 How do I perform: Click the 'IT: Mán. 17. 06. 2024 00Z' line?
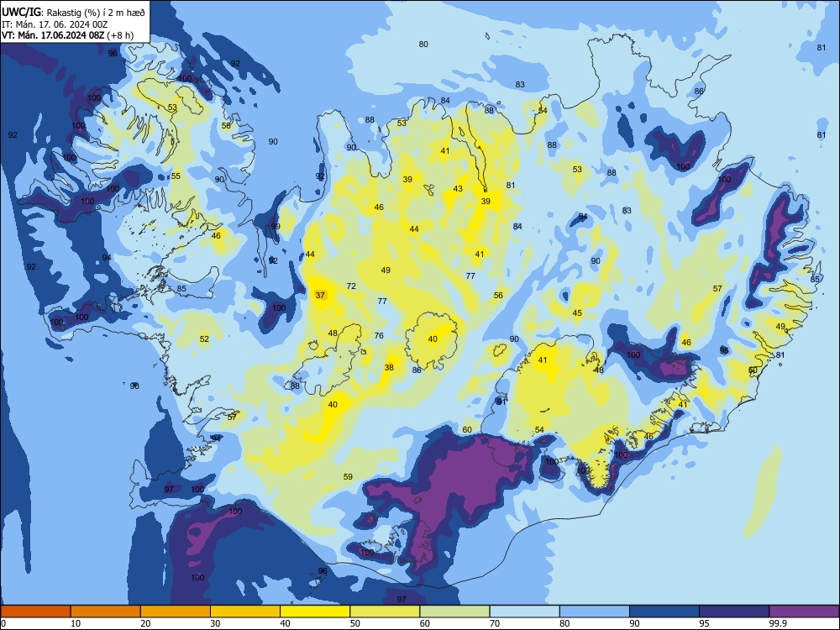point(55,24)
